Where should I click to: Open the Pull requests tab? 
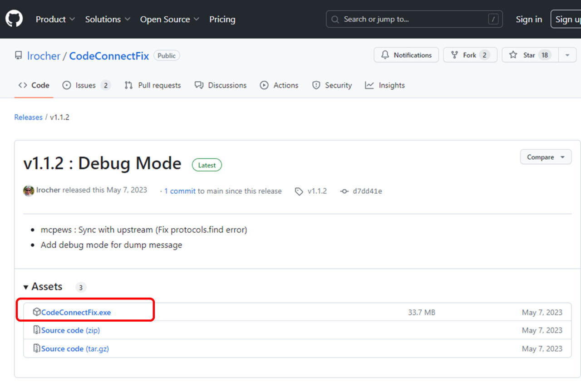(x=153, y=85)
